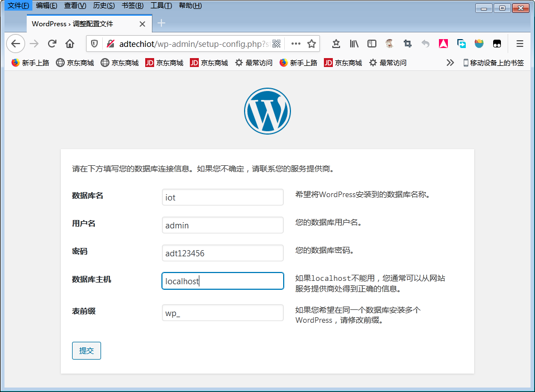Click the browser back button
Image resolution: width=535 pixels, height=392 pixels.
pyautogui.click(x=16, y=44)
